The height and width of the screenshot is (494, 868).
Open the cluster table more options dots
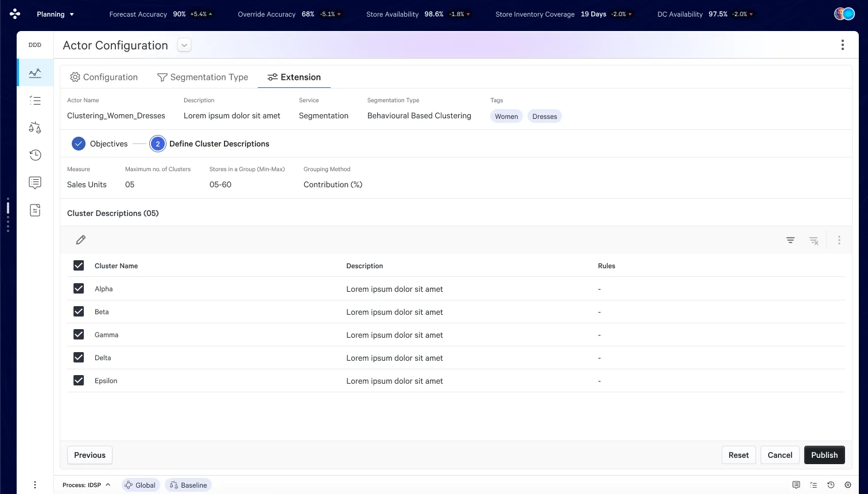tap(839, 240)
